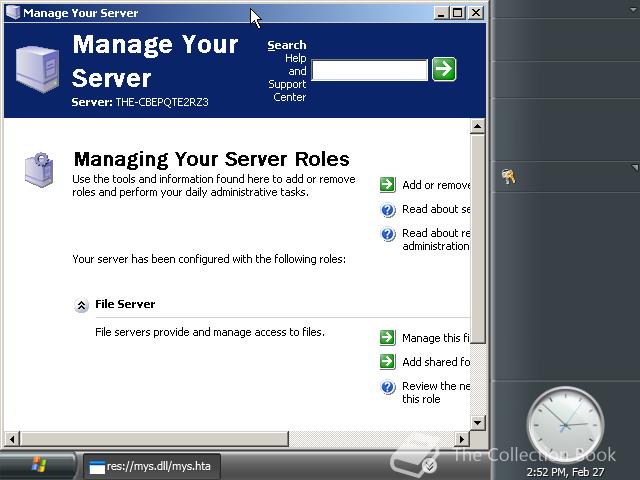This screenshot has height=480, width=640.
Task: Open the Windows Start button
Action: pos(38,465)
